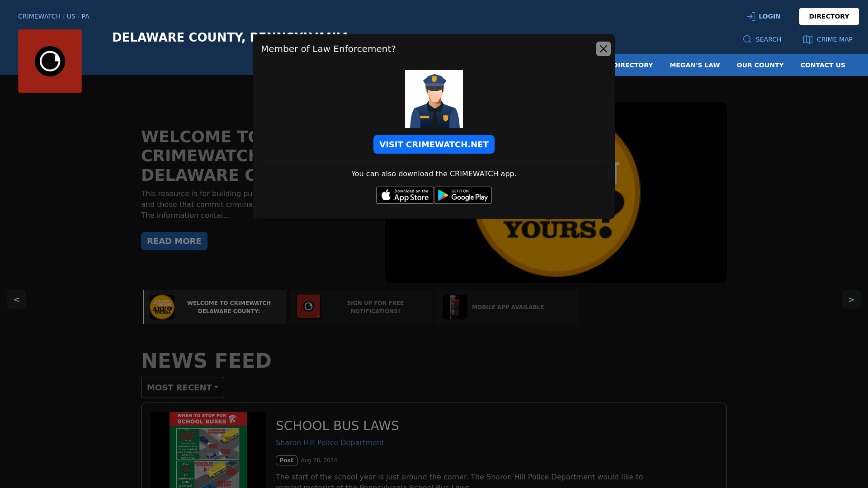The image size is (868, 488).
Task: Open the CRIMEWATCH breadcrumb link
Action: click(x=39, y=16)
